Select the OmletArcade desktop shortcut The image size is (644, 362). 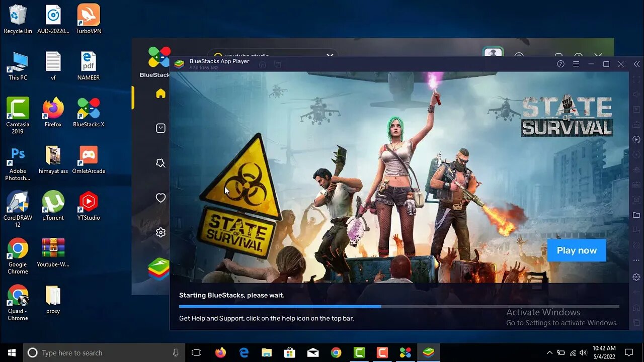tap(89, 160)
